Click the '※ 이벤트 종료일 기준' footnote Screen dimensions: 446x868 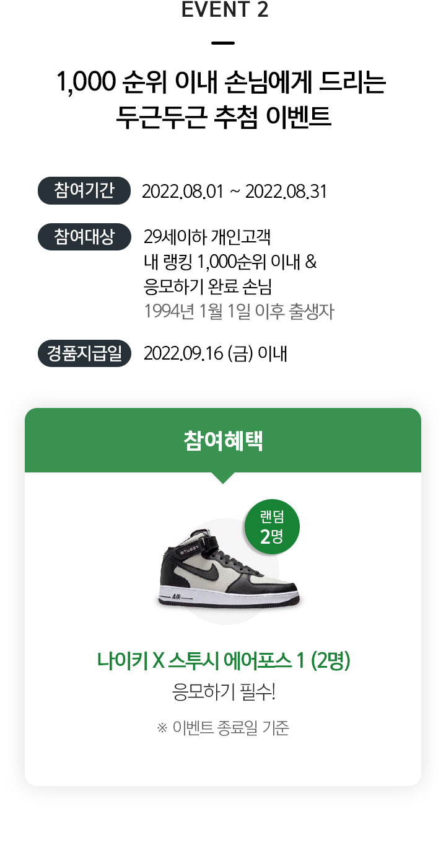(x=223, y=727)
